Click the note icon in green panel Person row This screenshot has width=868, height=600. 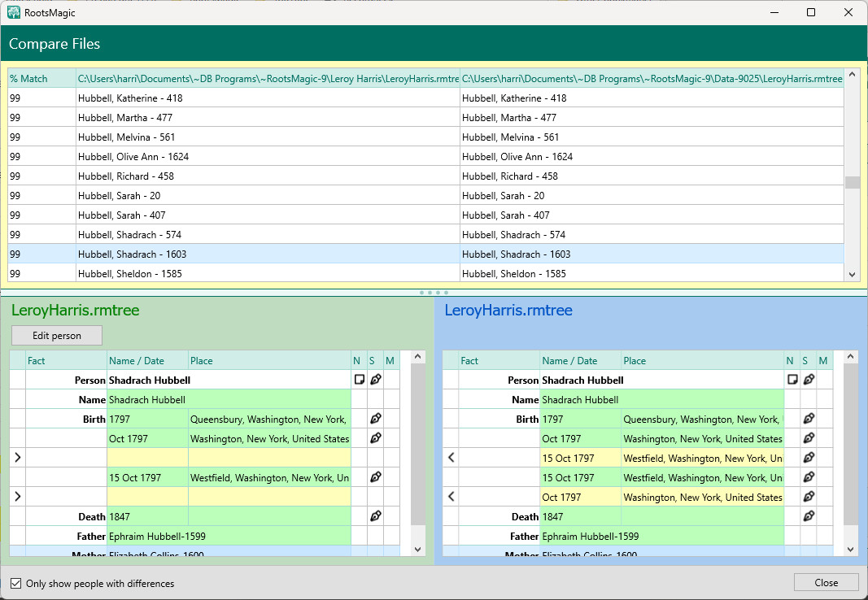359,380
